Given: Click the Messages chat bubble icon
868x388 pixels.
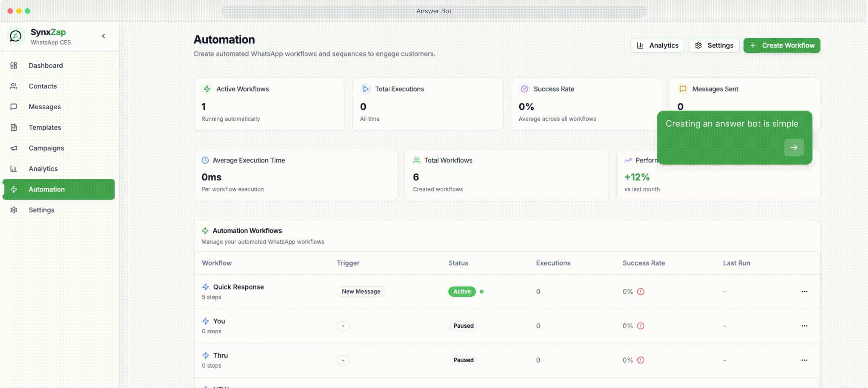Looking at the screenshot, I should pos(14,107).
